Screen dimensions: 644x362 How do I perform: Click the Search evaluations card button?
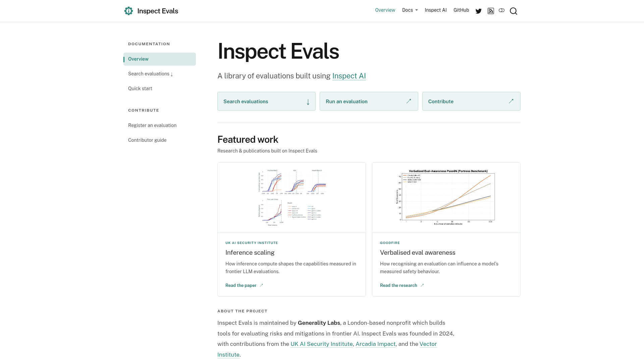pyautogui.click(x=266, y=101)
